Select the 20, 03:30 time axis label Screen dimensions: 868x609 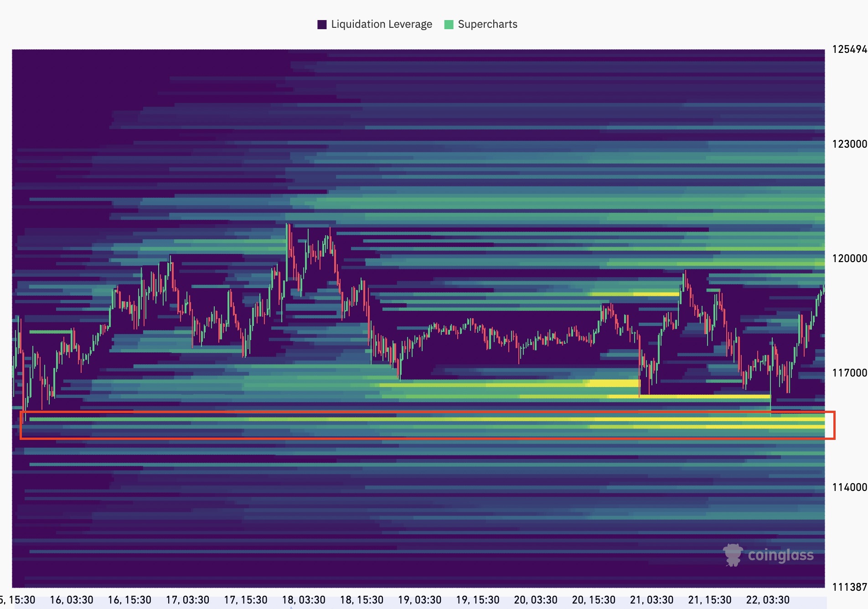click(x=536, y=600)
